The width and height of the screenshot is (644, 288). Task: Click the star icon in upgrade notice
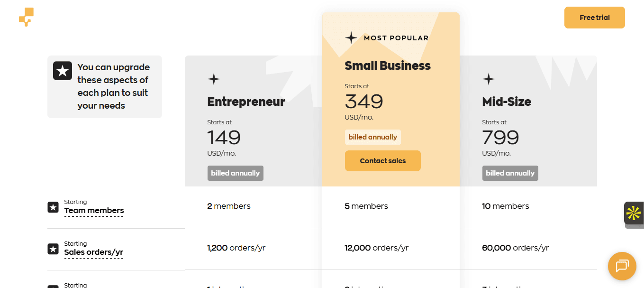(x=63, y=71)
